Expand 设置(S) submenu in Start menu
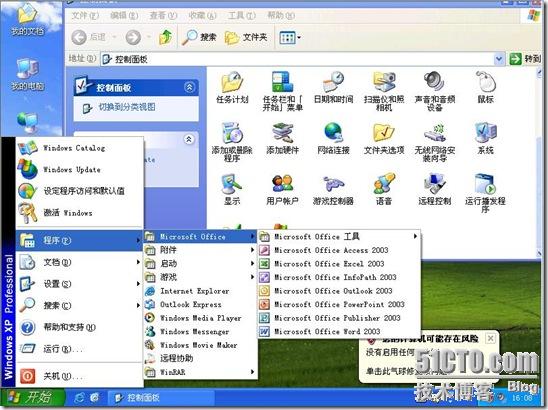This screenshot has height=410, width=548. 80,284
